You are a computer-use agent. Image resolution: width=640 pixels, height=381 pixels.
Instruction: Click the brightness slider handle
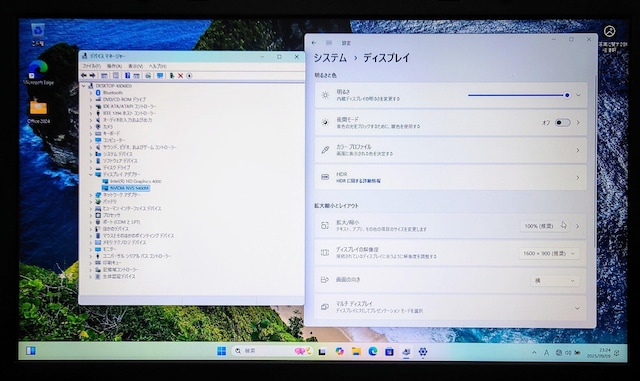point(567,95)
